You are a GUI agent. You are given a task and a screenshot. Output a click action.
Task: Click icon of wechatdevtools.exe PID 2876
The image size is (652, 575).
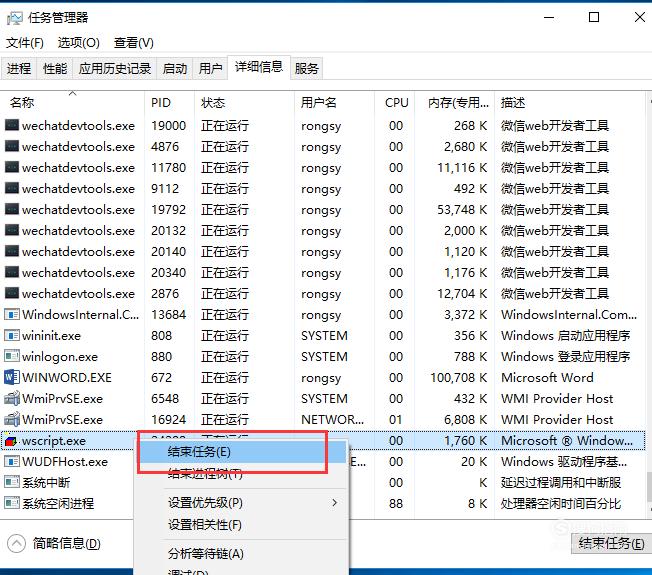point(12,293)
